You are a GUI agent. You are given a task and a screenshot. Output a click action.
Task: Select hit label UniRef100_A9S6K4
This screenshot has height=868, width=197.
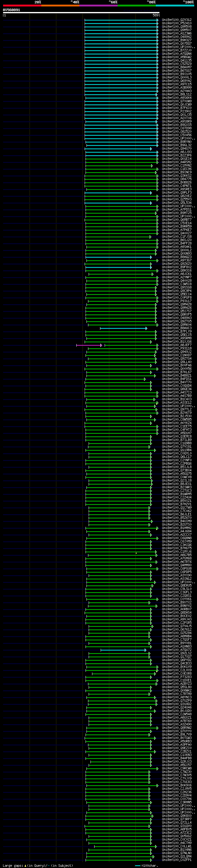177,98
